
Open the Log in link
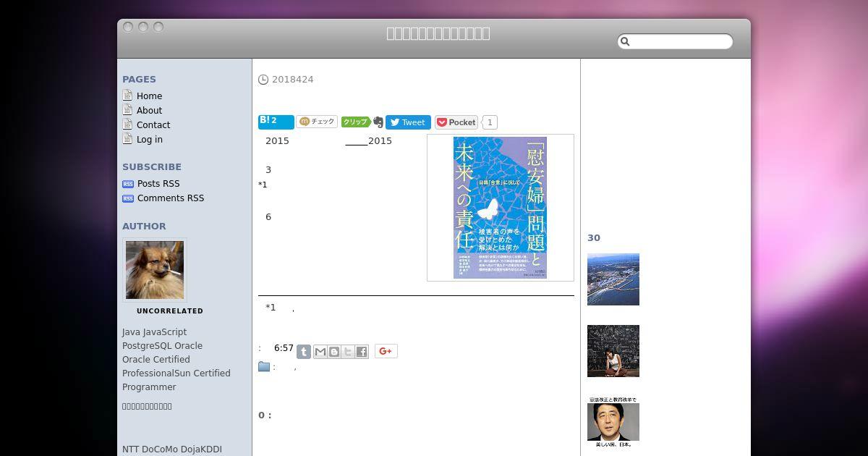[150, 139]
